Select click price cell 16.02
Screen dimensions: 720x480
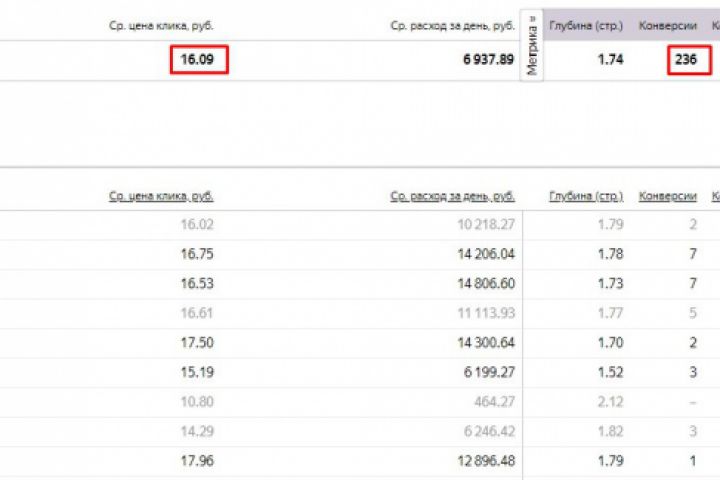click(197, 224)
